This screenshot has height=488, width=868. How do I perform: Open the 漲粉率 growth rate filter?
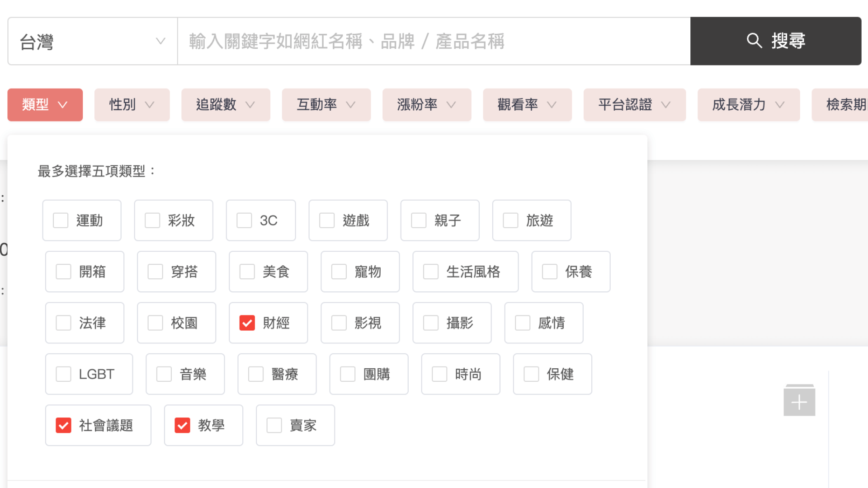tap(427, 104)
